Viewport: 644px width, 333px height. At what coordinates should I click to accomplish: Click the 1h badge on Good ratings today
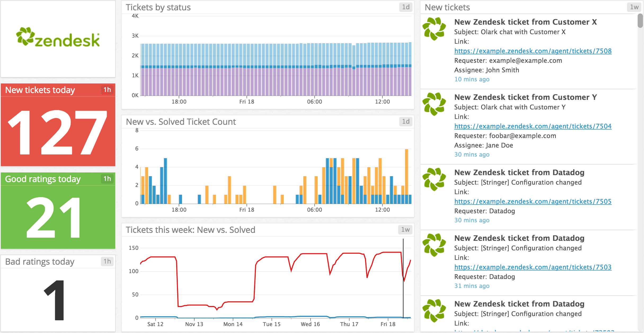(x=107, y=179)
